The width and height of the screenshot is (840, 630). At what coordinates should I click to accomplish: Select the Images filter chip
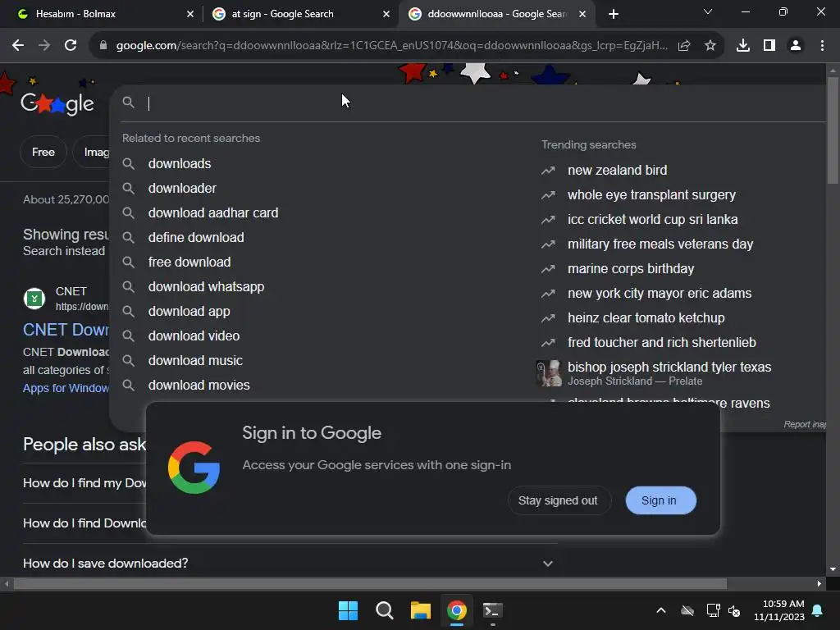[92, 152]
